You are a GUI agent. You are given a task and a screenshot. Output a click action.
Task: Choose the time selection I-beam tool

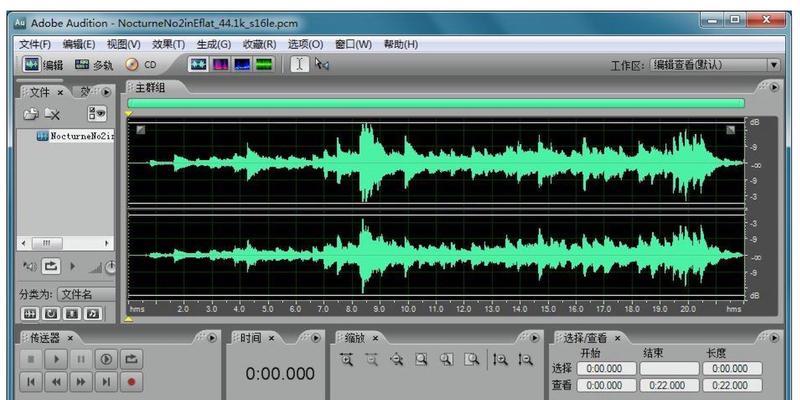[299, 64]
